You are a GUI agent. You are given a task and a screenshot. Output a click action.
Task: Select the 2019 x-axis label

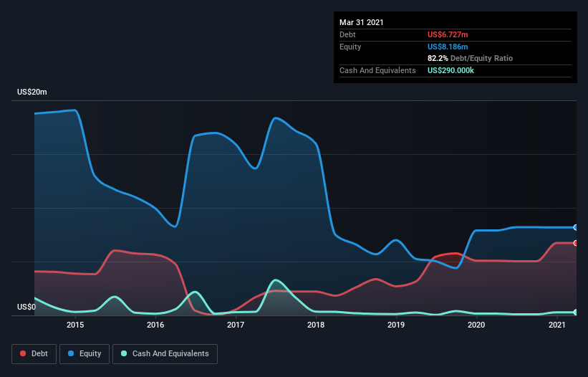[x=396, y=325]
